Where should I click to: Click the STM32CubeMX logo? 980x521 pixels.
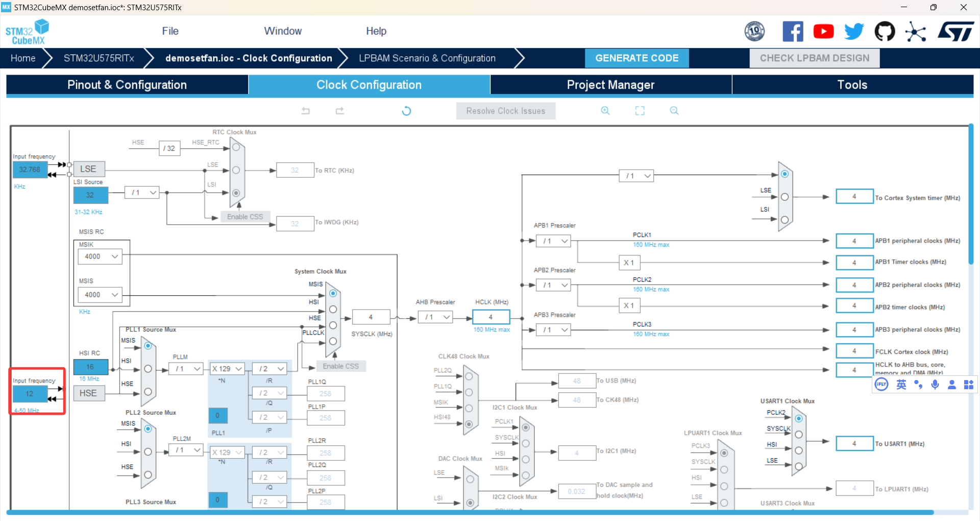pyautogui.click(x=27, y=32)
